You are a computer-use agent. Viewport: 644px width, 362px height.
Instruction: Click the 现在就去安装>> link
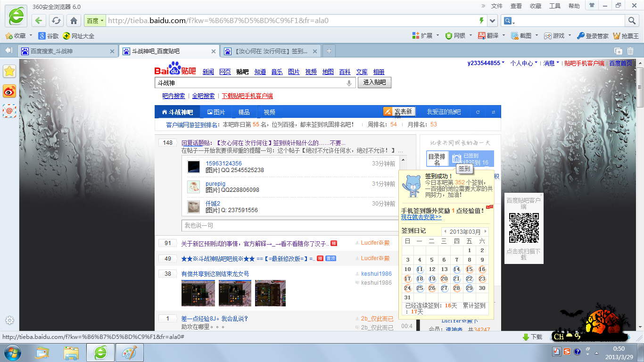click(x=421, y=217)
